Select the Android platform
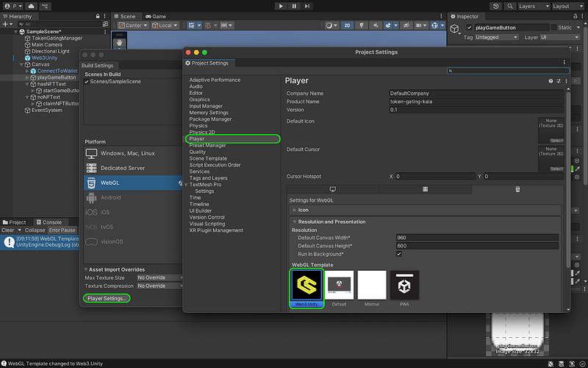The height and width of the screenshot is (368, 588). 133,197
